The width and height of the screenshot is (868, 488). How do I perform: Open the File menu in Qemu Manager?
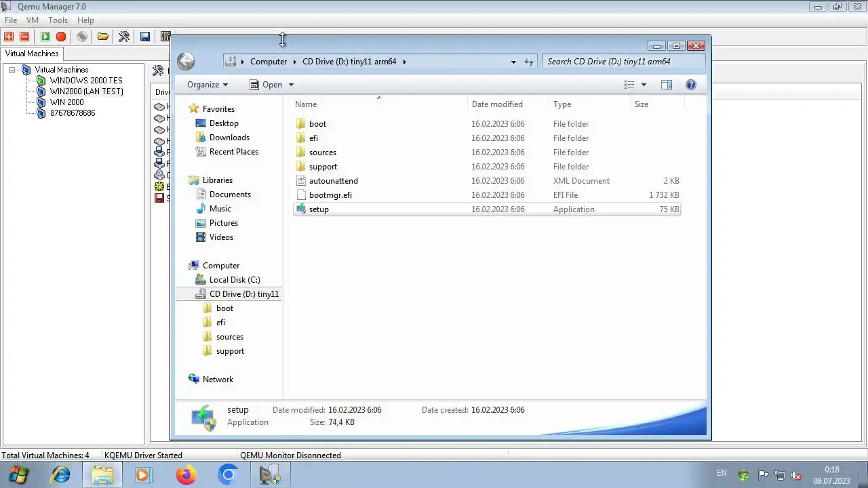[11, 20]
